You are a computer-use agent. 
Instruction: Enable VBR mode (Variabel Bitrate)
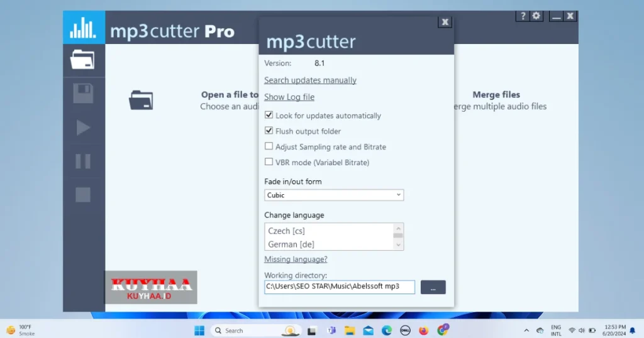point(269,161)
